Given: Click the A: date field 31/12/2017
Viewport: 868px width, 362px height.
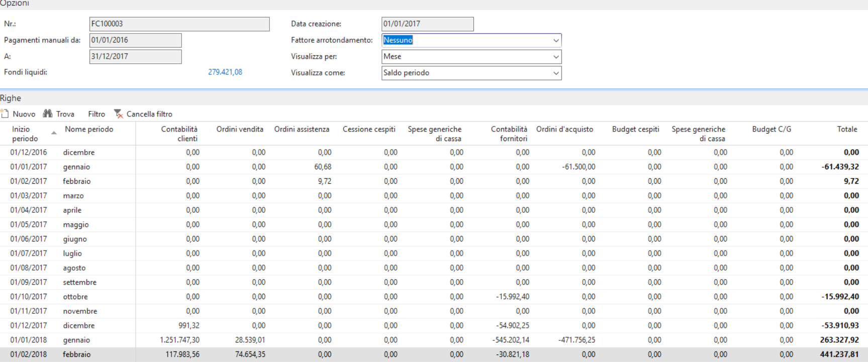Looking at the screenshot, I should click(135, 56).
